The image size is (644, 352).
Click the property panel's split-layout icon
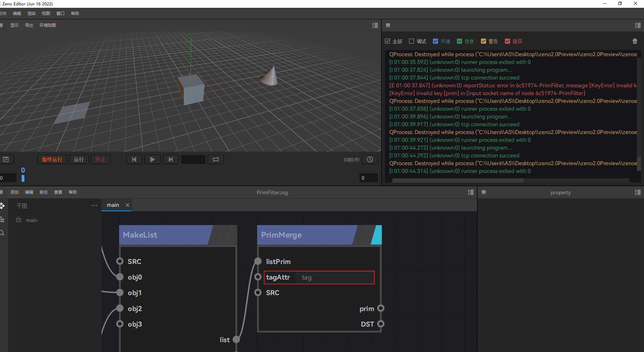pyautogui.click(x=638, y=192)
